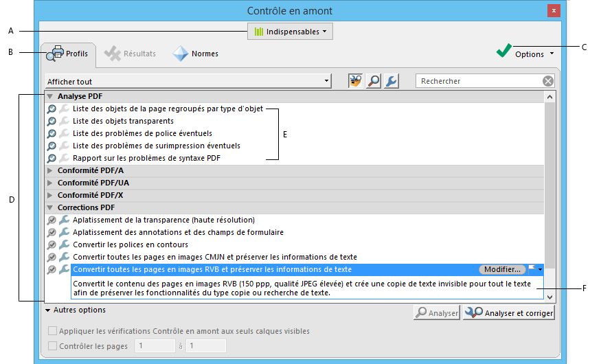Click wrench icon beside Convertir pages en images CMJN
Screen dimensions: 601x364
(x=64, y=256)
